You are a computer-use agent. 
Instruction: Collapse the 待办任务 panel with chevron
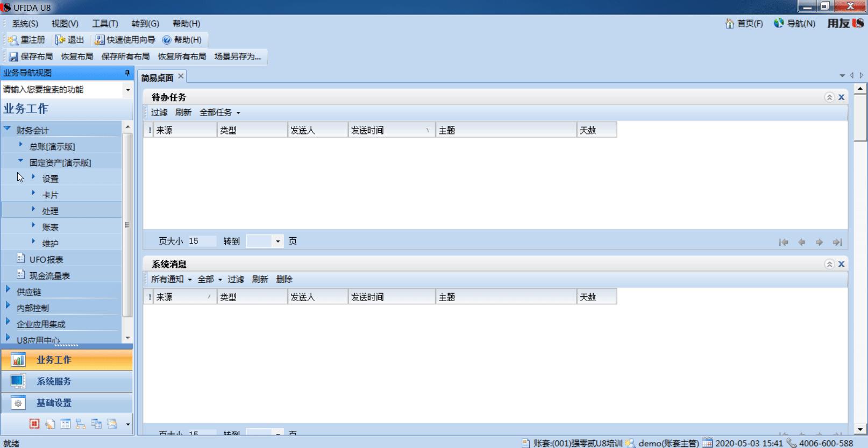pyautogui.click(x=829, y=97)
